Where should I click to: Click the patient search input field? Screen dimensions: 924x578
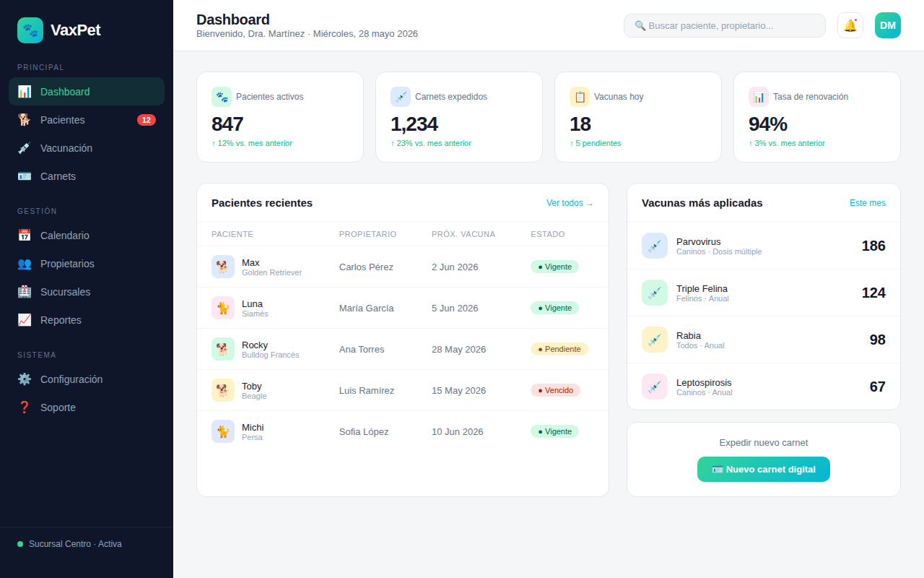[725, 25]
